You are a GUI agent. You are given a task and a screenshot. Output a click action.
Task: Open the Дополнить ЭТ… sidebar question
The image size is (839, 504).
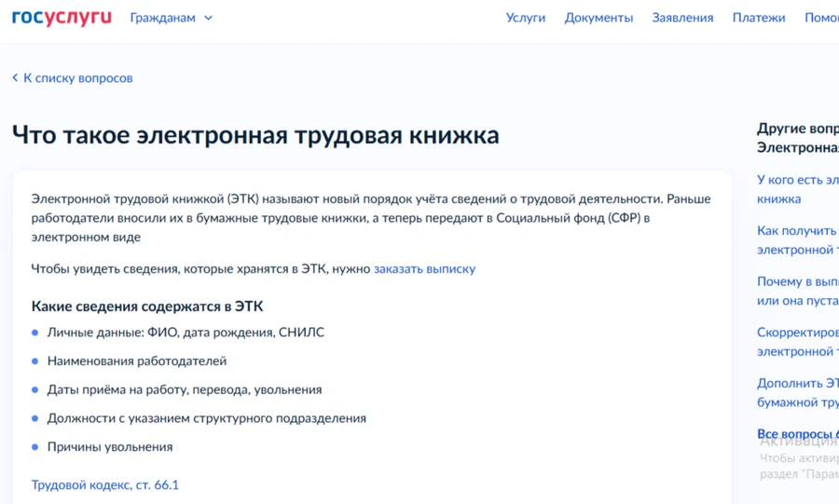(x=797, y=392)
